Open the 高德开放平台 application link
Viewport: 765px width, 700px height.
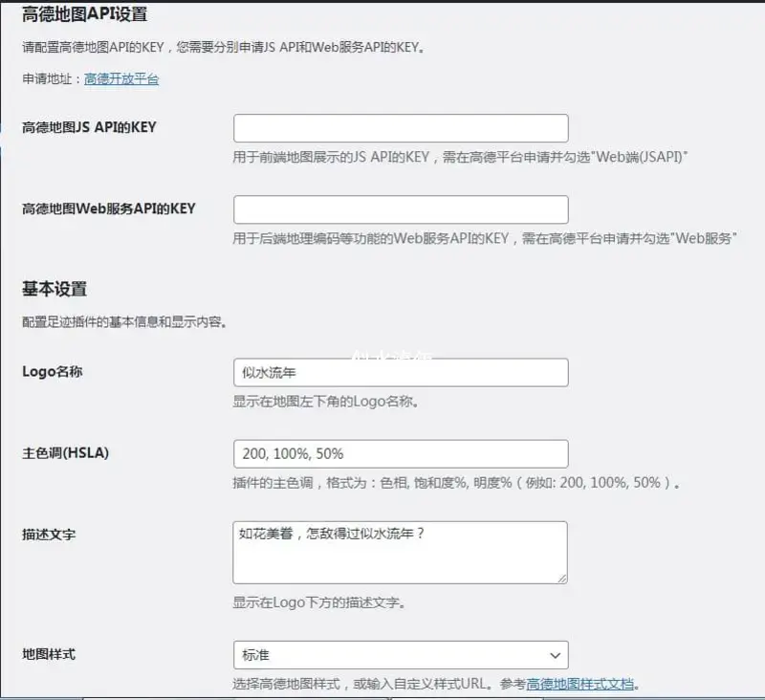click(x=121, y=78)
